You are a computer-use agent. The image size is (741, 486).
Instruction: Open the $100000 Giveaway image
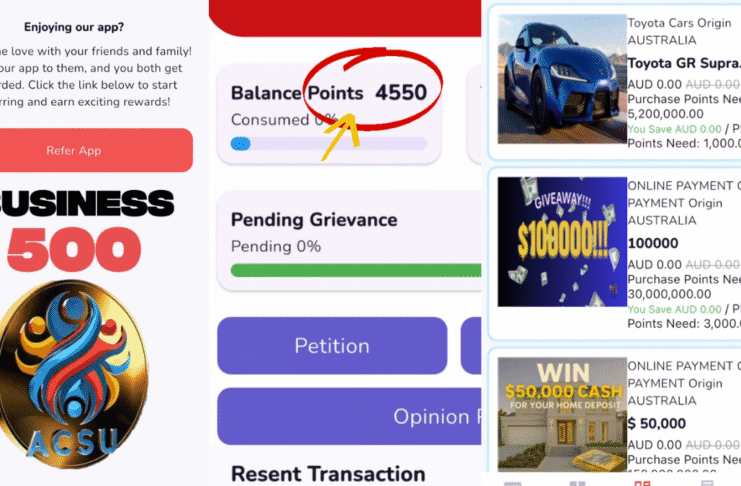562,242
